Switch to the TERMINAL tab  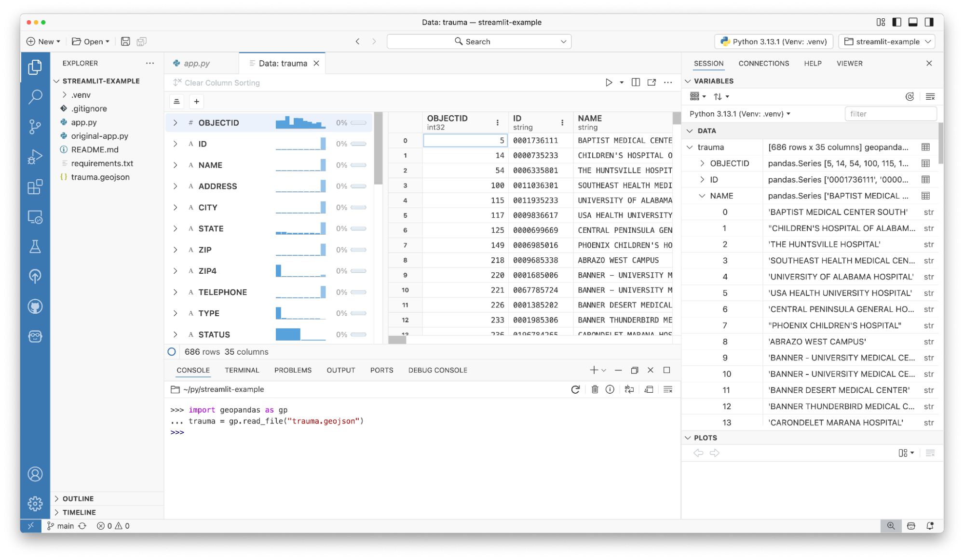(242, 370)
